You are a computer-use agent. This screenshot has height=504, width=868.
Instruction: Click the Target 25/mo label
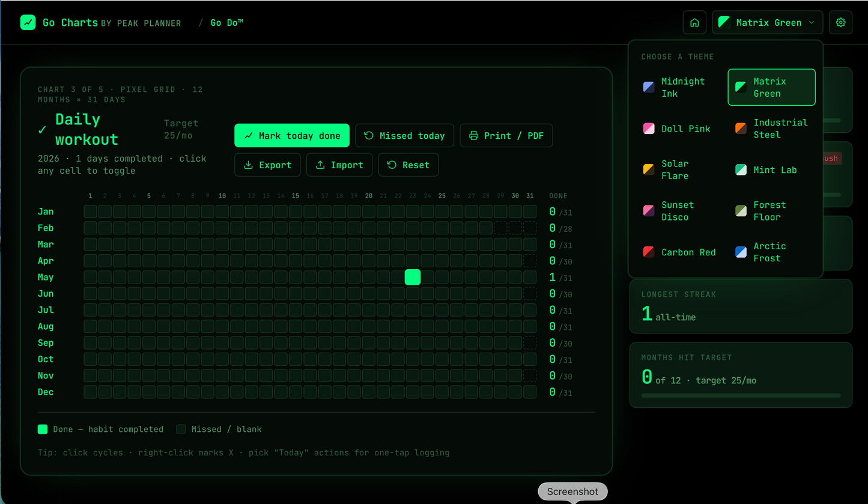pyautogui.click(x=181, y=129)
